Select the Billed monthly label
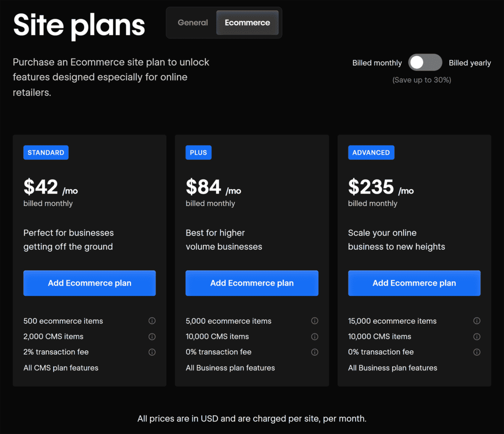This screenshot has height=434, width=504. point(377,63)
